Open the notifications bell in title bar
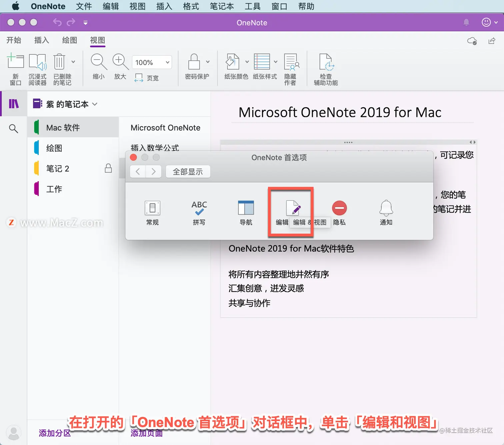 pyautogui.click(x=466, y=22)
